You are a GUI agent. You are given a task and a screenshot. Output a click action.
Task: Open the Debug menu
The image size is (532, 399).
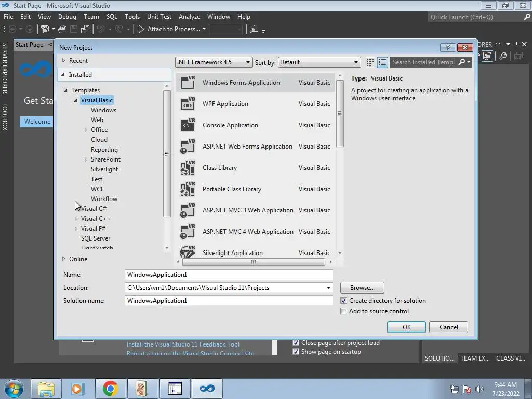(x=67, y=16)
